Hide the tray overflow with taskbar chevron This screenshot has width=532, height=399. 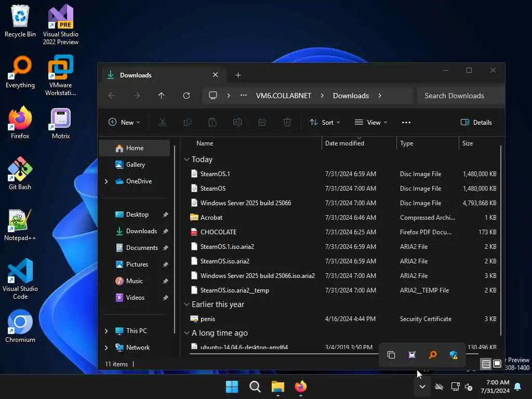[422, 387]
